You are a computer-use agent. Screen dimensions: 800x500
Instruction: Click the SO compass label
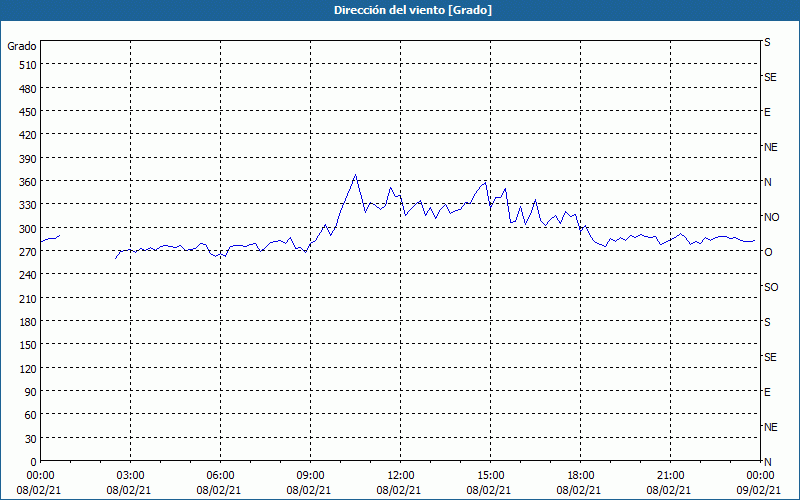tap(771, 287)
